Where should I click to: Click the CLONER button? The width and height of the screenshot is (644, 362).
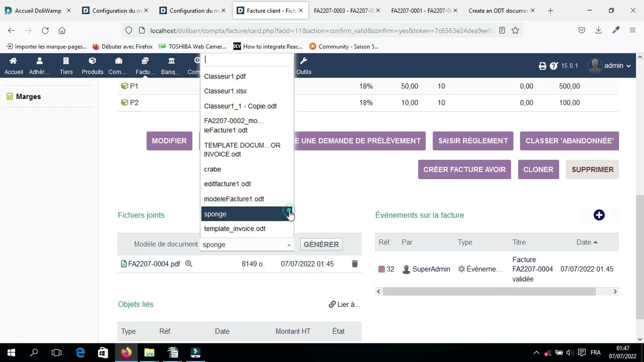pyautogui.click(x=538, y=169)
